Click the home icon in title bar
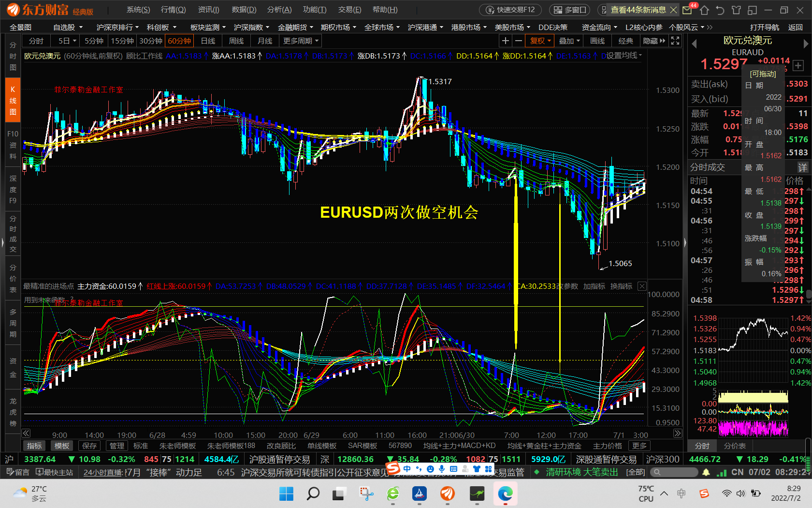Image resolution: width=812 pixels, height=508 pixels. click(704, 10)
